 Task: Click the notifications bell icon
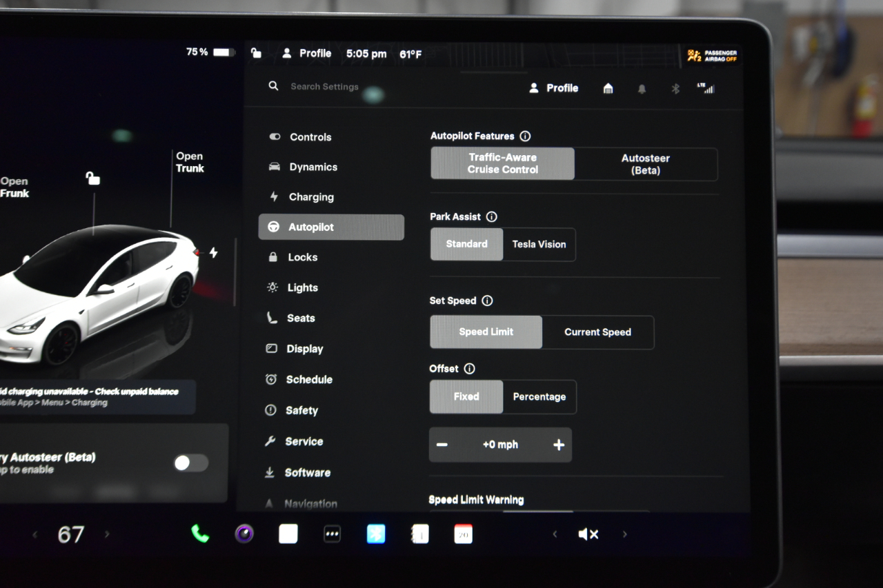click(642, 88)
